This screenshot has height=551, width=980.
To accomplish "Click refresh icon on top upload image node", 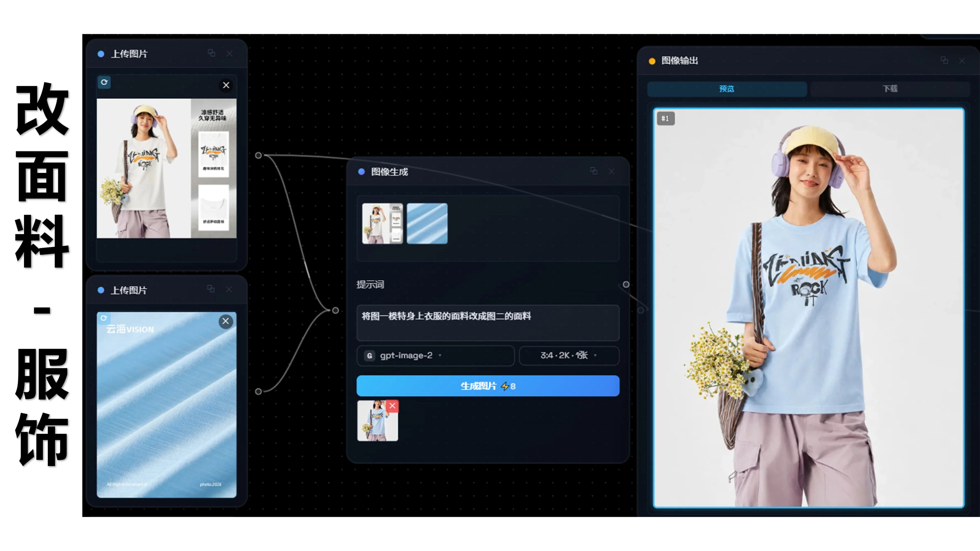I will (x=104, y=82).
